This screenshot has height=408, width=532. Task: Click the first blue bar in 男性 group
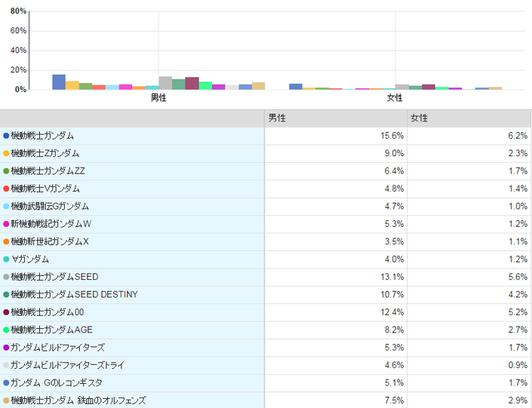tap(59, 81)
